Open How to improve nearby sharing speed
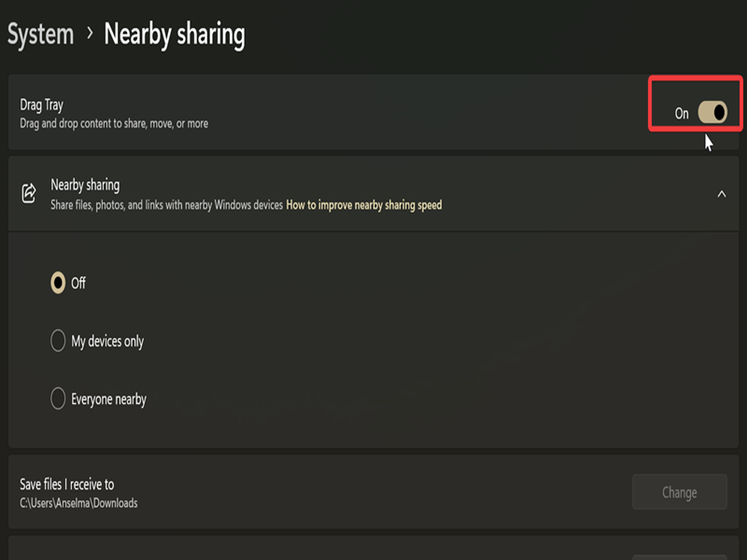 pos(363,204)
